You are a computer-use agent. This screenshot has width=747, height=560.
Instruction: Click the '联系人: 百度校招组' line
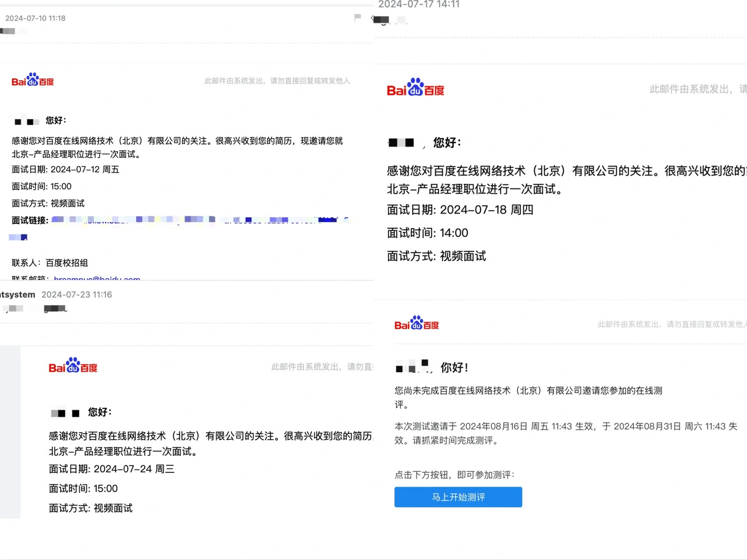50,263
